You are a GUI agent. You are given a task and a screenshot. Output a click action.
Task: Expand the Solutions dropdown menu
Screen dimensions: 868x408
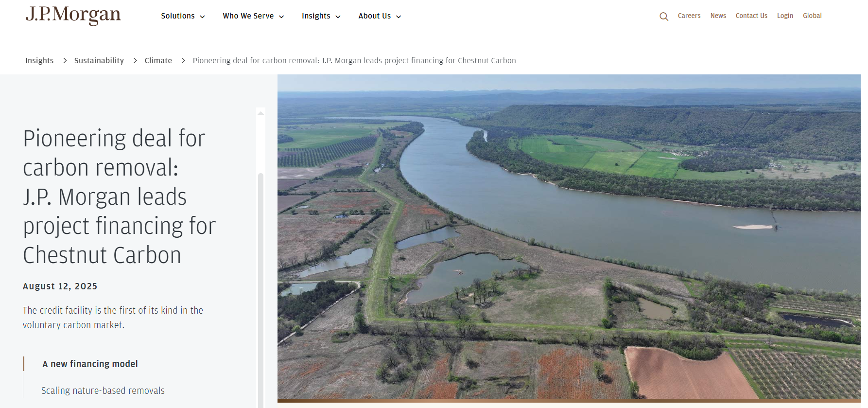(183, 16)
